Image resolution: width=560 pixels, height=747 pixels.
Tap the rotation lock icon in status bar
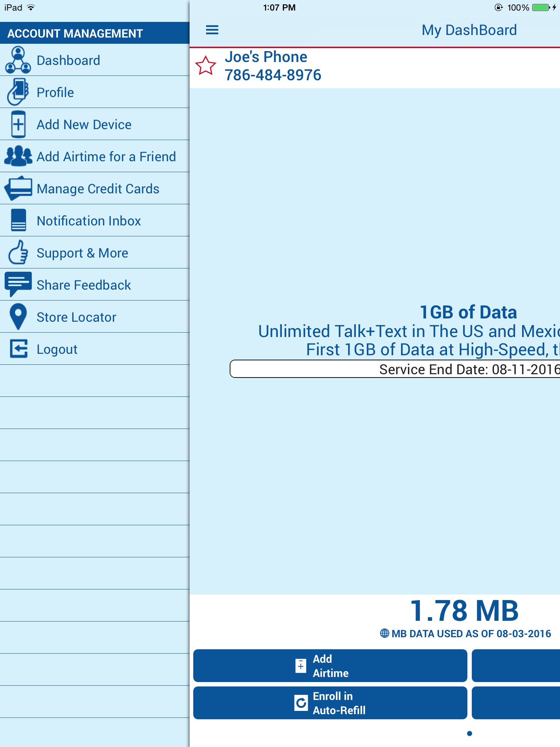[x=498, y=7]
